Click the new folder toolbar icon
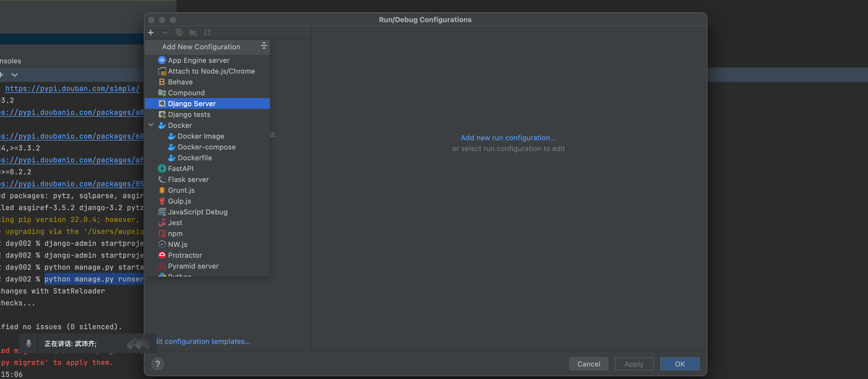Screen dimensions: 868x379 [x=193, y=32]
